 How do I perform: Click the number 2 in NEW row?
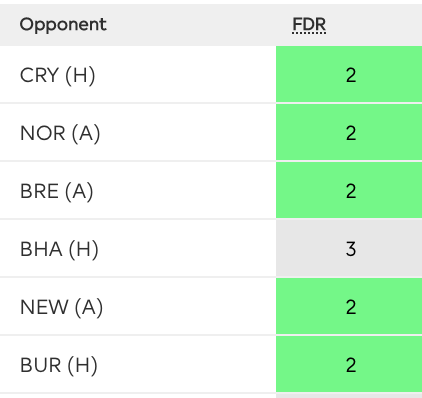tap(351, 307)
